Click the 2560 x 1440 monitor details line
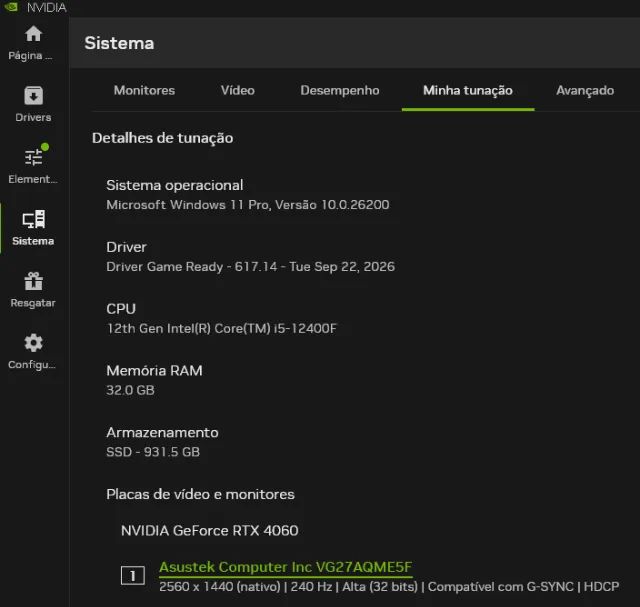This screenshot has height=607, width=640. tap(389, 587)
